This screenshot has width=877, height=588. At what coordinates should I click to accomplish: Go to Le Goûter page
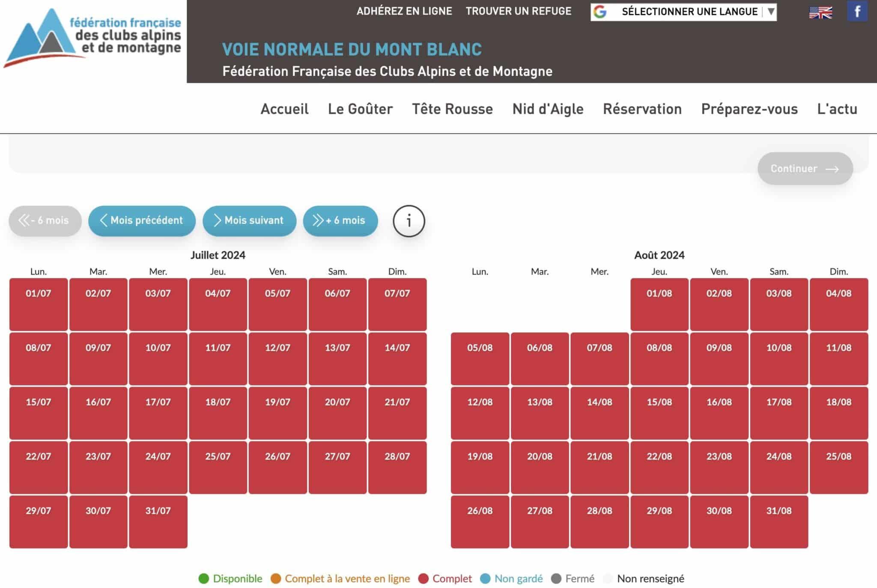click(360, 109)
